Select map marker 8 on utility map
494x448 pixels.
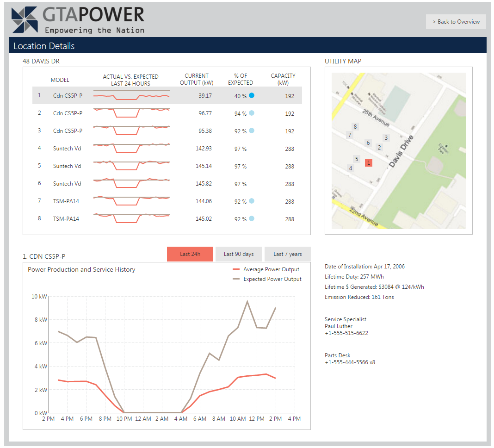(355, 127)
